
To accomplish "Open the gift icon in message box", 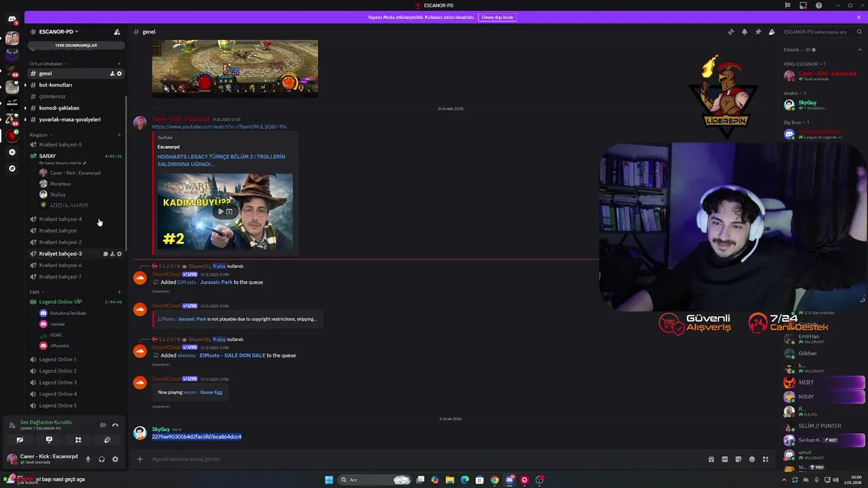I will click(x=711, y=459).
